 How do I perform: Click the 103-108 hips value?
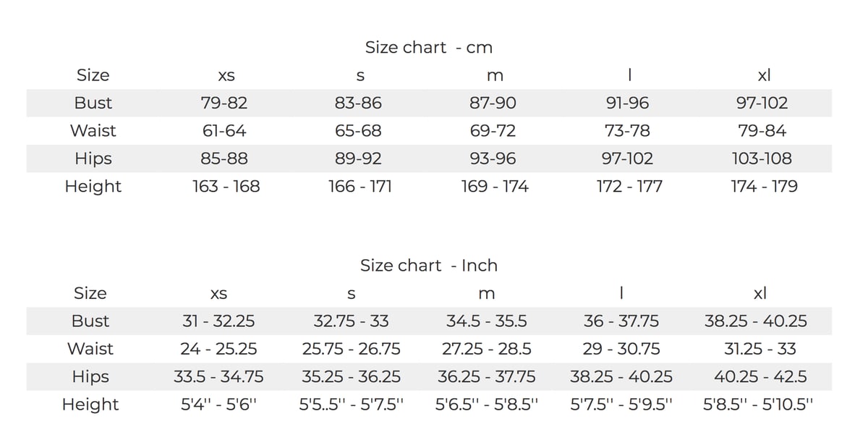click(762, 159)
